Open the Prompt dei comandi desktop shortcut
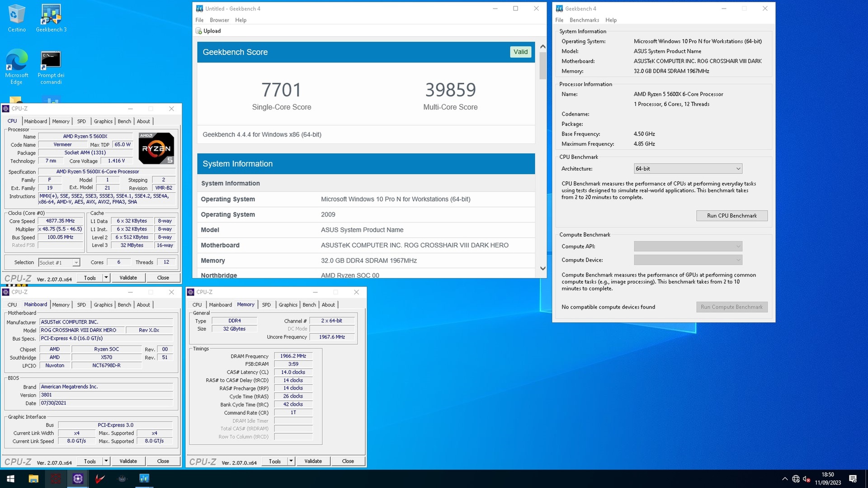The height and width of the screenshot is (488, 868). click(51, 66)
